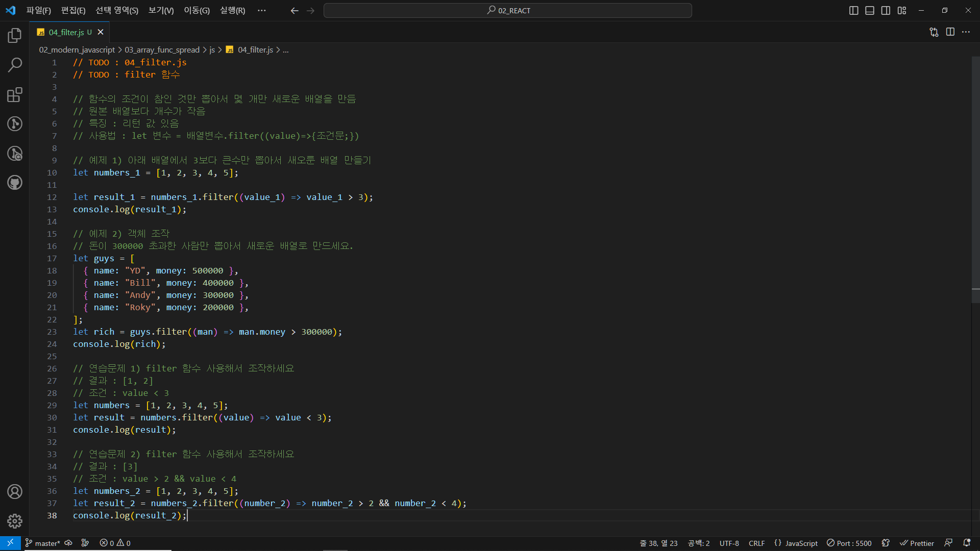The image size is (980, 551).
Task: Toggle the primary side bar layout button
Action: pyautogui.click(x=853, y=11)
